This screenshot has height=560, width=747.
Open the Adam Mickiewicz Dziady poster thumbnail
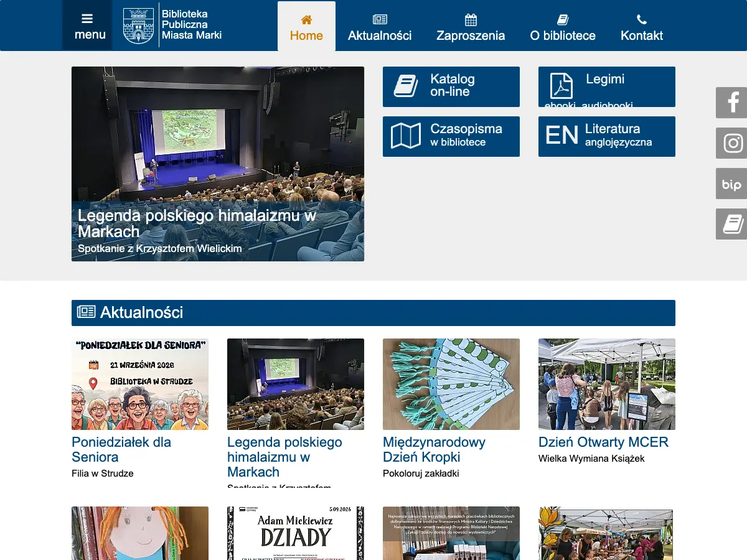pos(296,533)
